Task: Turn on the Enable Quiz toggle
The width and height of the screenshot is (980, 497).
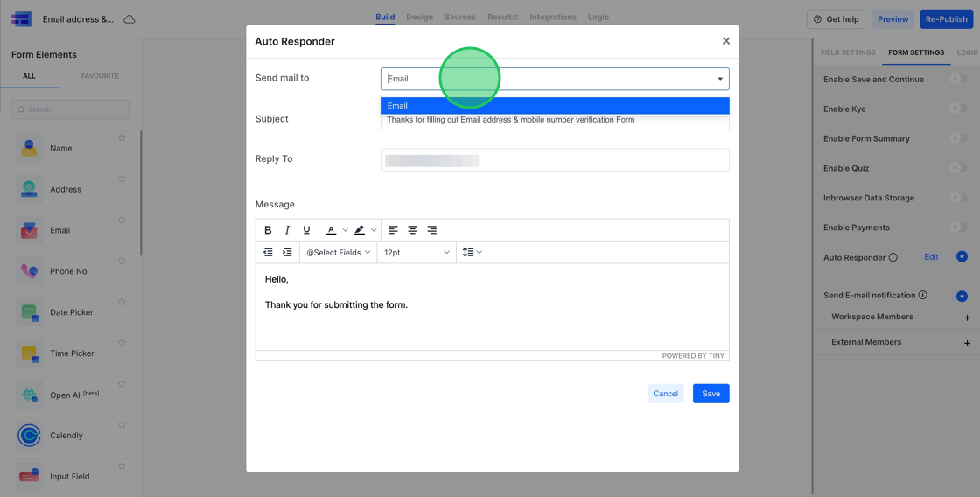Action: click(x=958, y=168)
